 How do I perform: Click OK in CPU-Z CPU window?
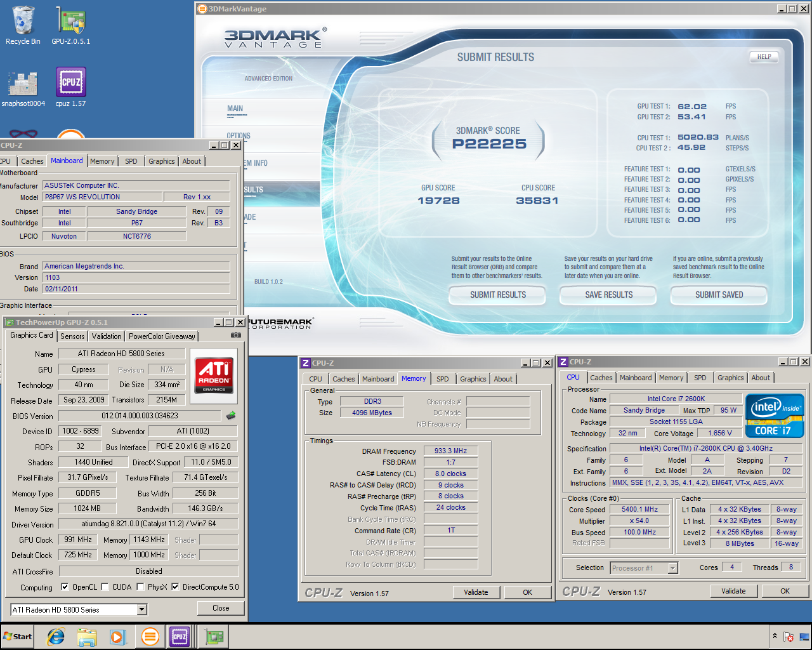click(x=785, y=591)
